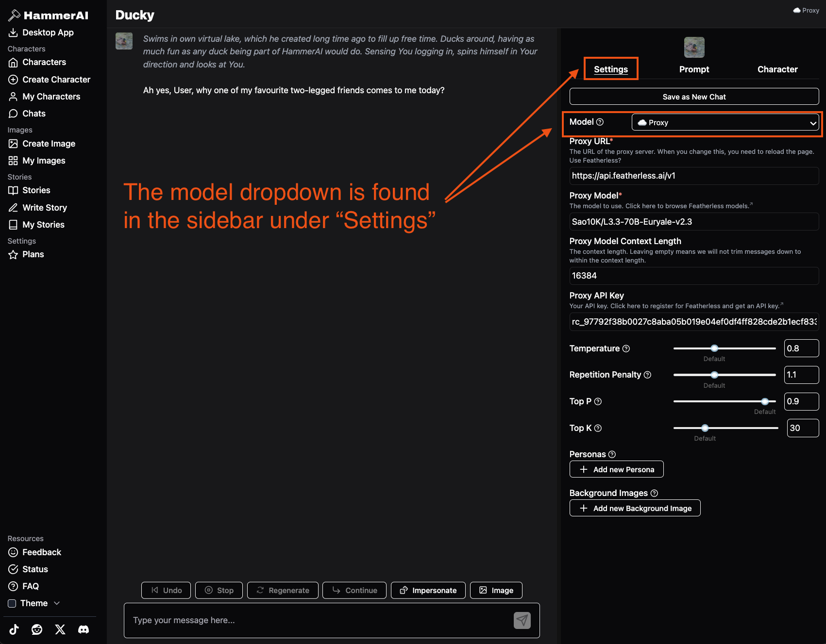Open Create Character in sidebar

pyautogui.click(x=50, y=80)
